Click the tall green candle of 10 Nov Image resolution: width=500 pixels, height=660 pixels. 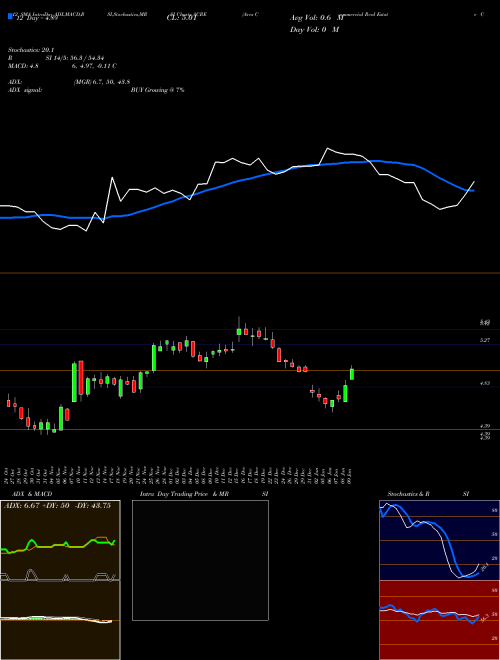[x=74, y=382]
